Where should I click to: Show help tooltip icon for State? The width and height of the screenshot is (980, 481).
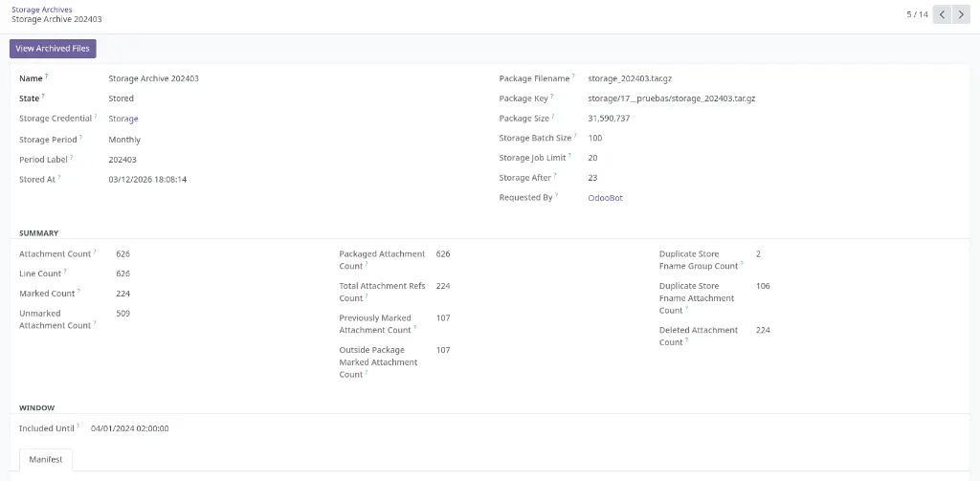coord(44,96)
